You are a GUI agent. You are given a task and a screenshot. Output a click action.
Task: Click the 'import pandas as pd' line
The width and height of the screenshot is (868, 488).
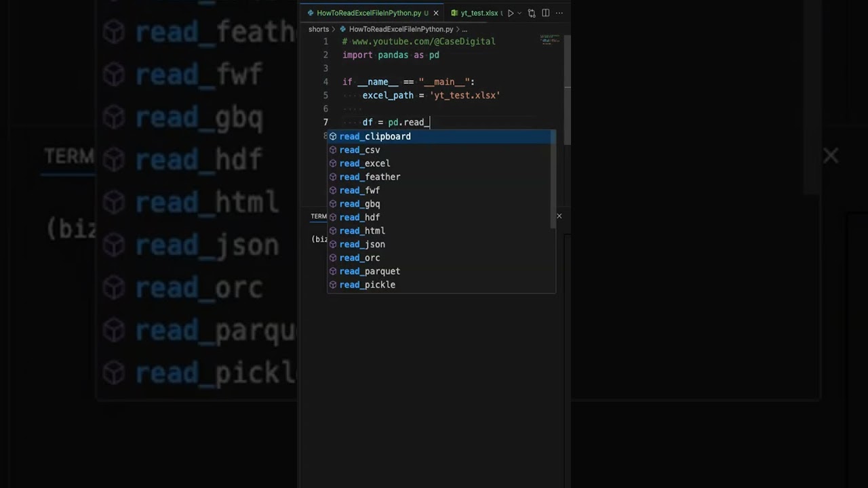point(391,55)
